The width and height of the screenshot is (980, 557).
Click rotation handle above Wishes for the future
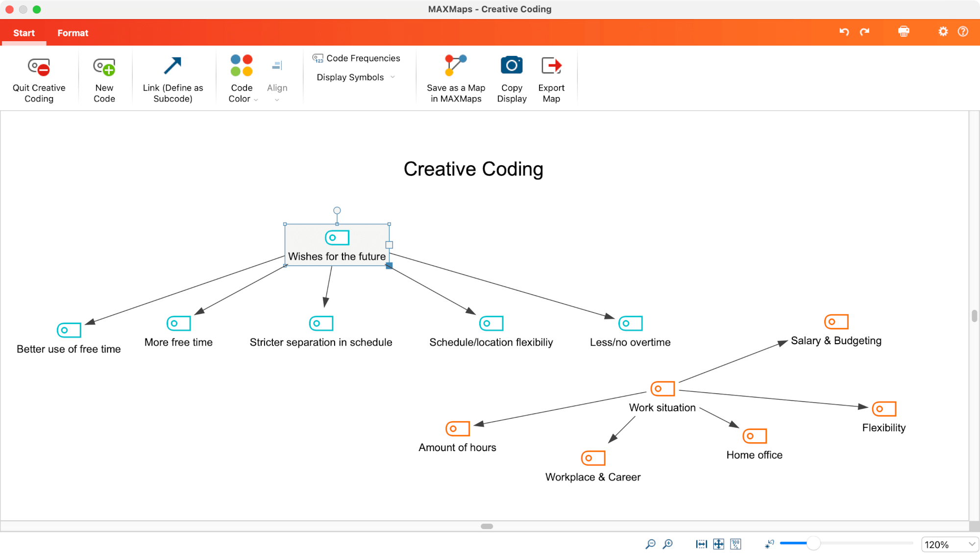337,210
